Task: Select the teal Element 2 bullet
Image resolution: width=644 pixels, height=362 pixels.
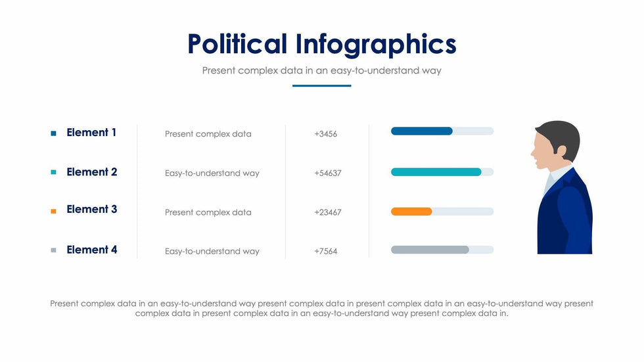Action: [53, 172]
